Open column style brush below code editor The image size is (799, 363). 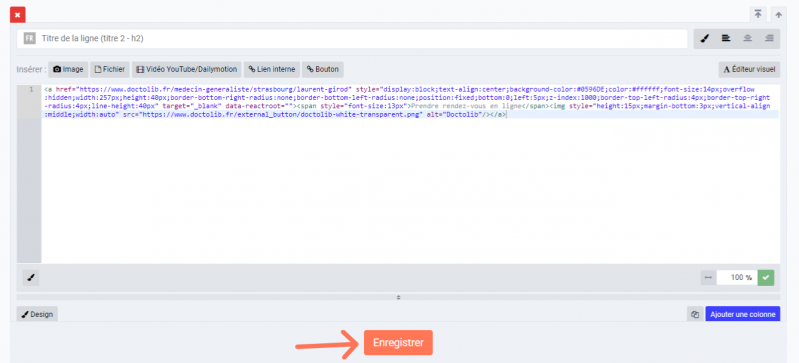[x=31, y=278]
